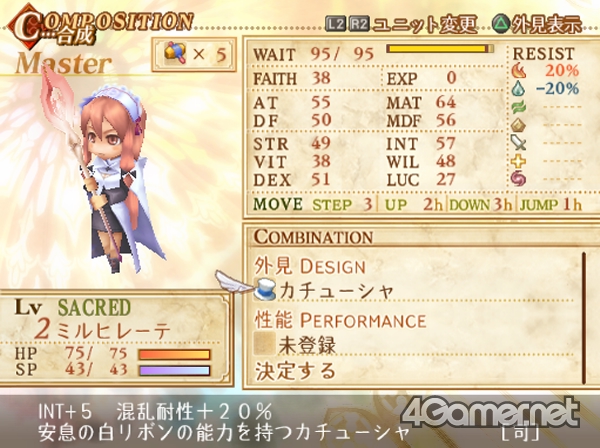Click the earth gem resistance icon

tap(518, 125)
